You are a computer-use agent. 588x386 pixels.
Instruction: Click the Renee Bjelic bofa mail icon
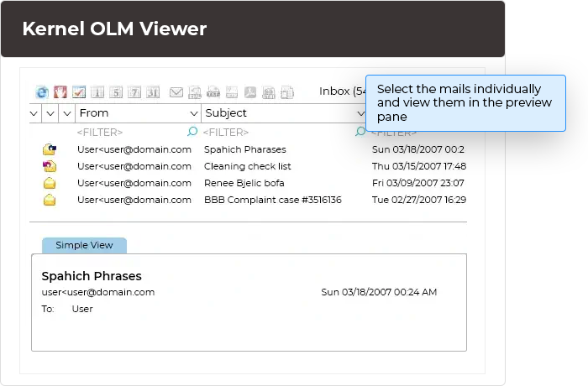(50, 183)
